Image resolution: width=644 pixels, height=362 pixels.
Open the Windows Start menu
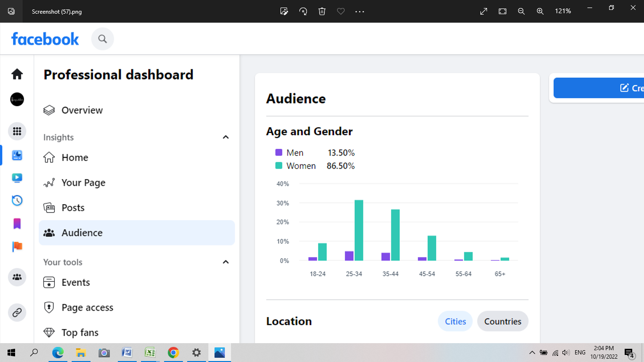(x=11, y=353)
